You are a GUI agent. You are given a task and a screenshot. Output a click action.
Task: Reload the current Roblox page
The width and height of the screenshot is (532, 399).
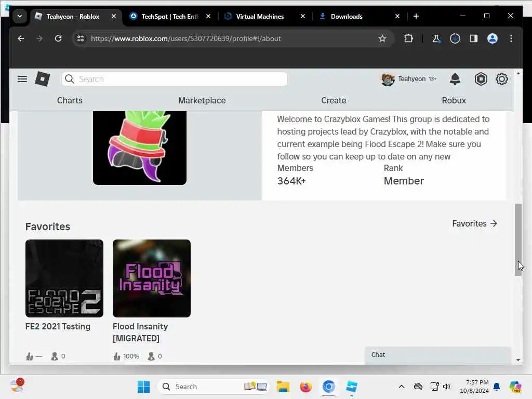pos(58,38)
